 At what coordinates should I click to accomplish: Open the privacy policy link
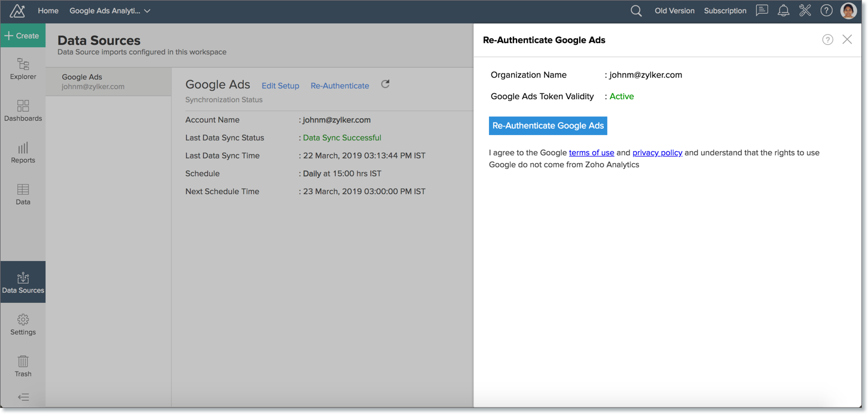(657, 152)
